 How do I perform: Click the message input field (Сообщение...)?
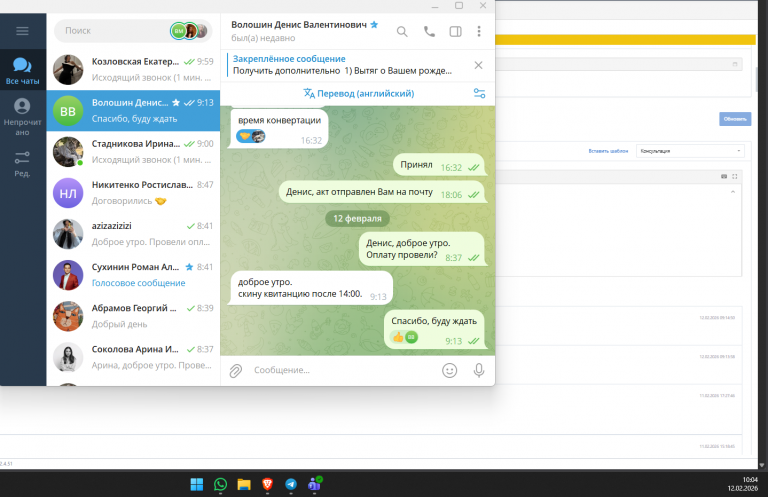[343, 370]
